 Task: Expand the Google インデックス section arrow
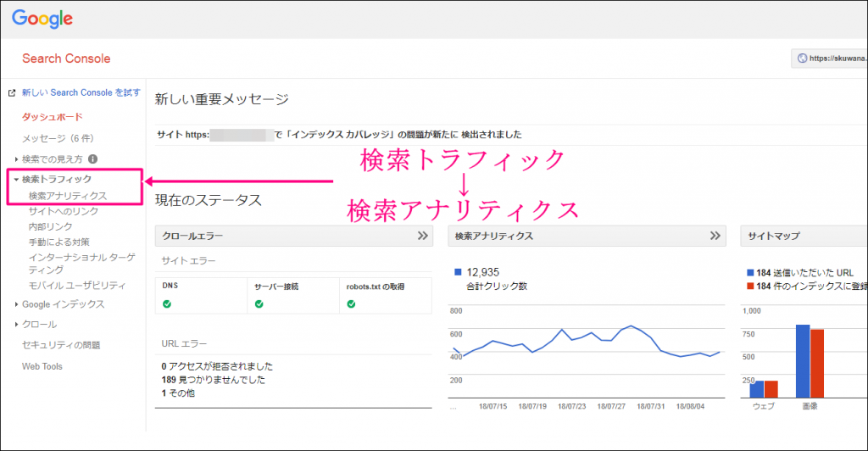(16, 304)
